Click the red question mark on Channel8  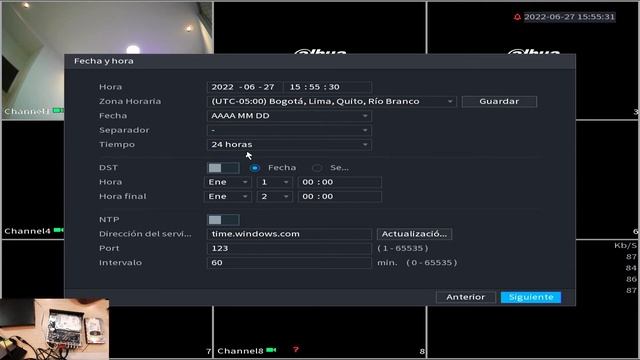(296, 350)
